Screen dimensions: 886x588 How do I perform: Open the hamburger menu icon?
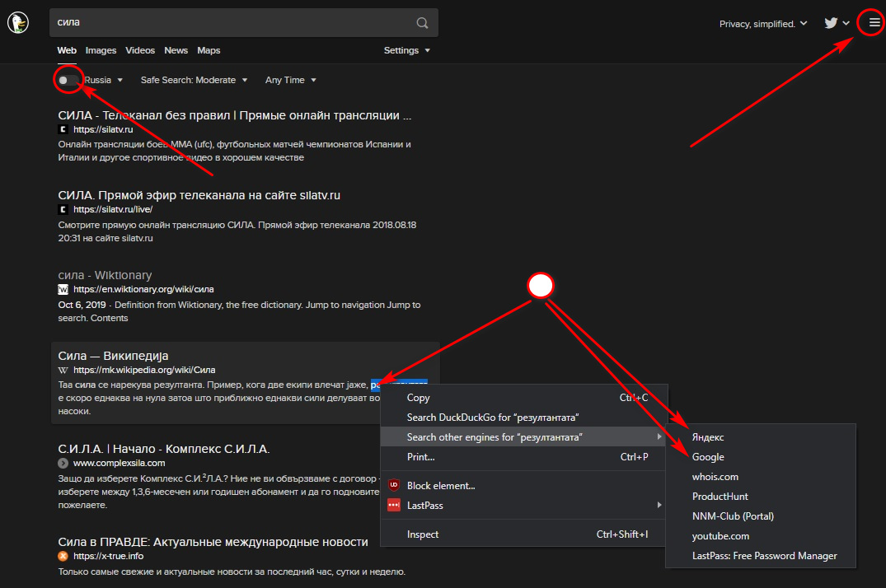click(874, 23)
